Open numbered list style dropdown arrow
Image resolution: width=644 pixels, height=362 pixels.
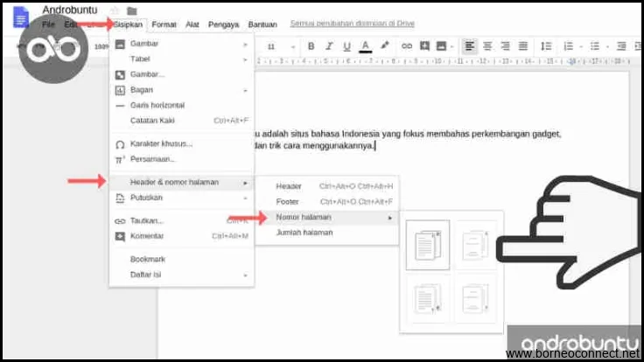581,47
